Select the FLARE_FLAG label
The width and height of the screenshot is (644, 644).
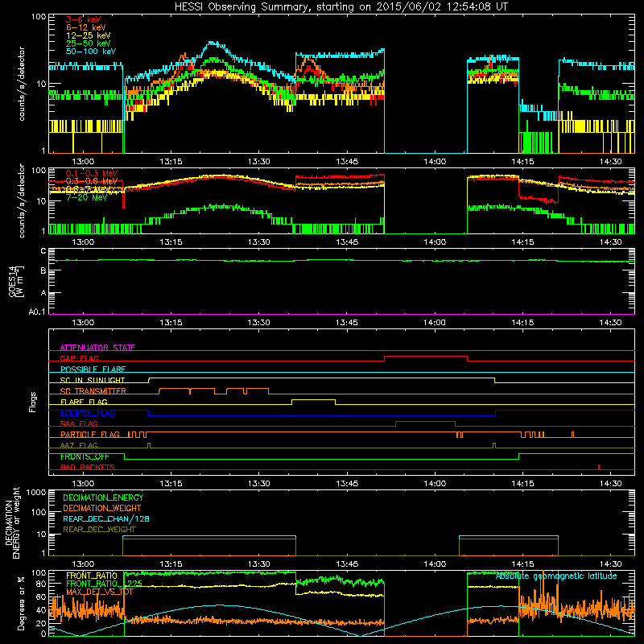(x=84, y=402)
